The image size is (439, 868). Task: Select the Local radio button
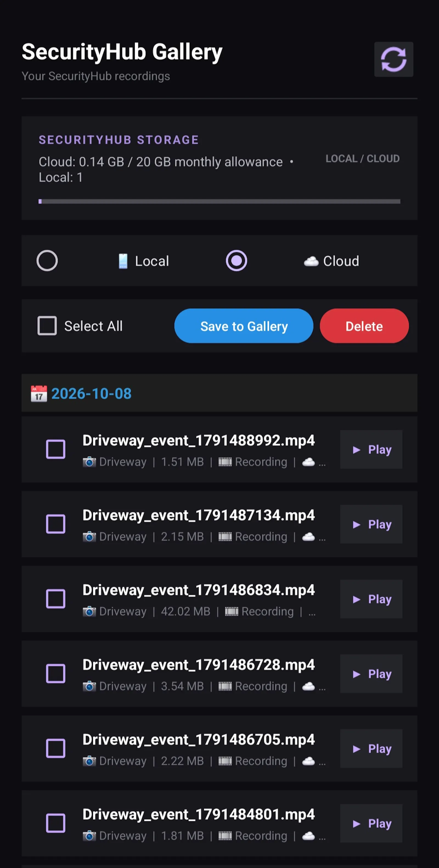pos(47,260)
